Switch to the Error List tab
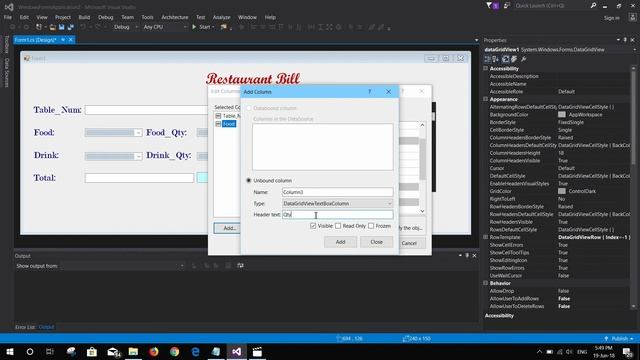The height and width of the screenshot is (360, 640). 25,327
